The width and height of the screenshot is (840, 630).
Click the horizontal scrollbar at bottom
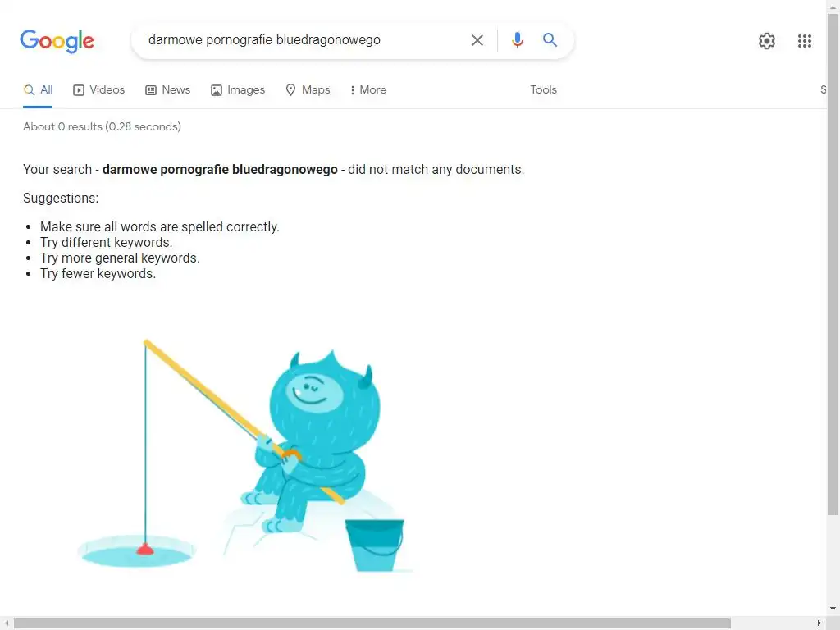tap(372, 623)
